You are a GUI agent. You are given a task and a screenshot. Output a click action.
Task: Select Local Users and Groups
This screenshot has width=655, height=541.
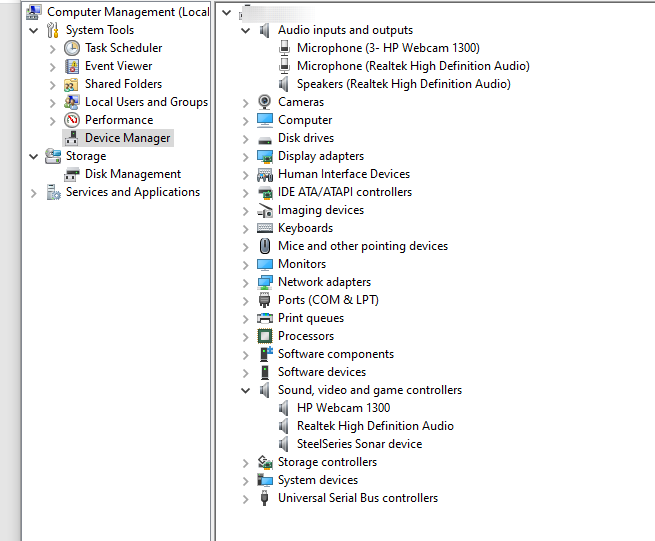(x=146, y=102)
